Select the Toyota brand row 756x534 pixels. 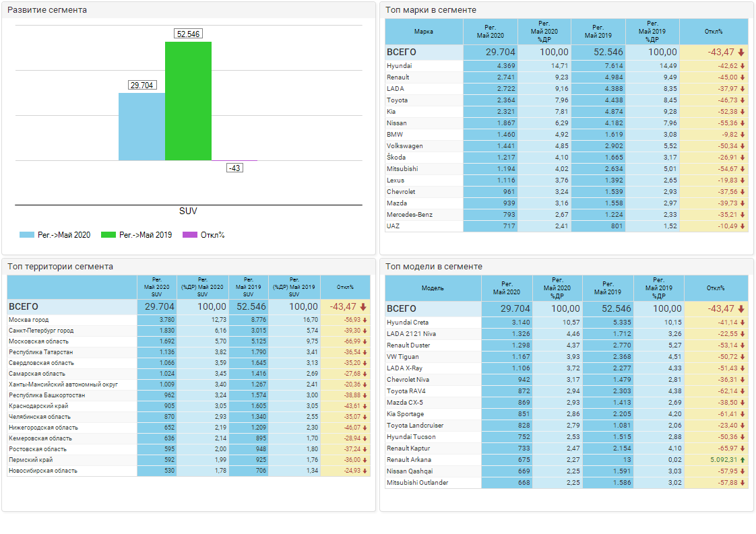tap(567, 100)
